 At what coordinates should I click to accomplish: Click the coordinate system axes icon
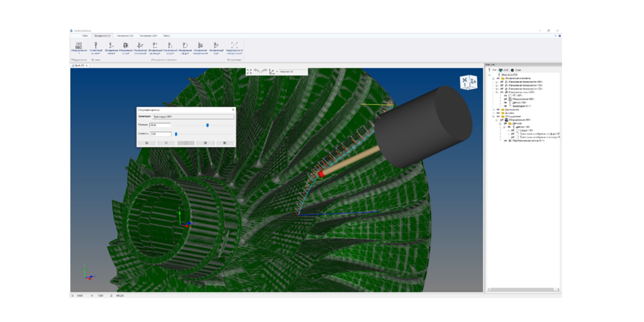272,71
